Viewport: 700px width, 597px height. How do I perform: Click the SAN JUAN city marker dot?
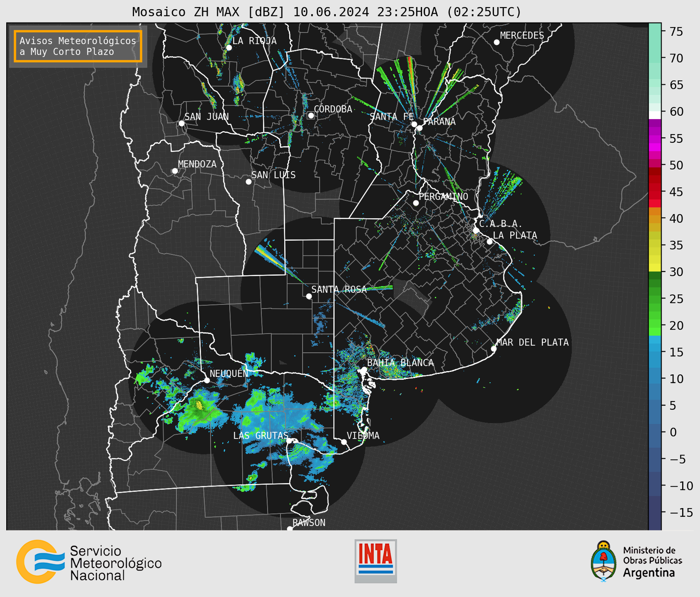(x=181, y=123)
